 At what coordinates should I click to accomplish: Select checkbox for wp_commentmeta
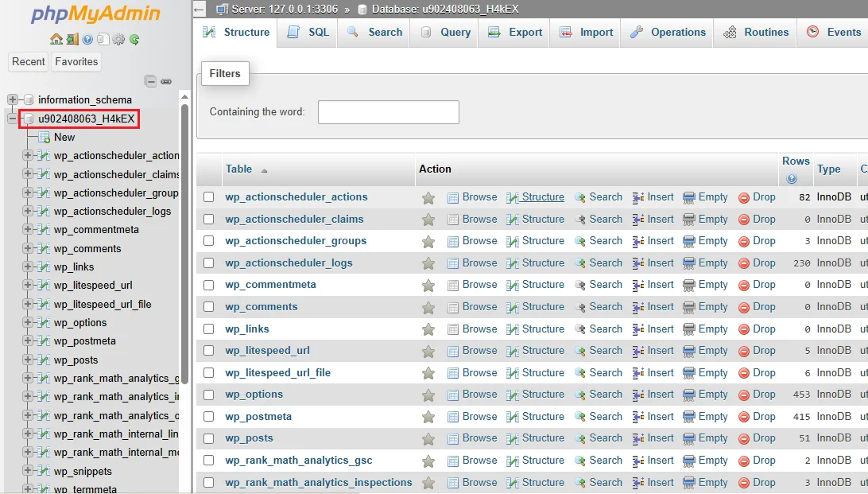click(209, 286)
